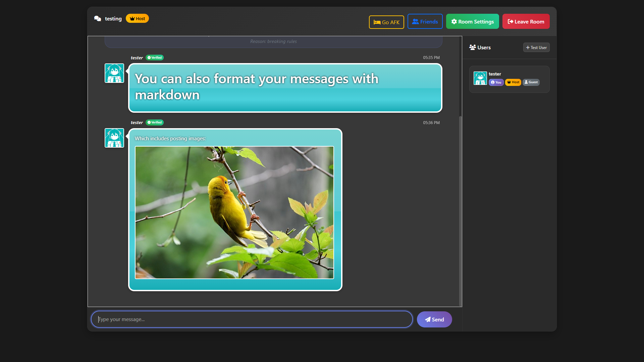Click the chat bubbles icon beside testing

tap(98, 19)
